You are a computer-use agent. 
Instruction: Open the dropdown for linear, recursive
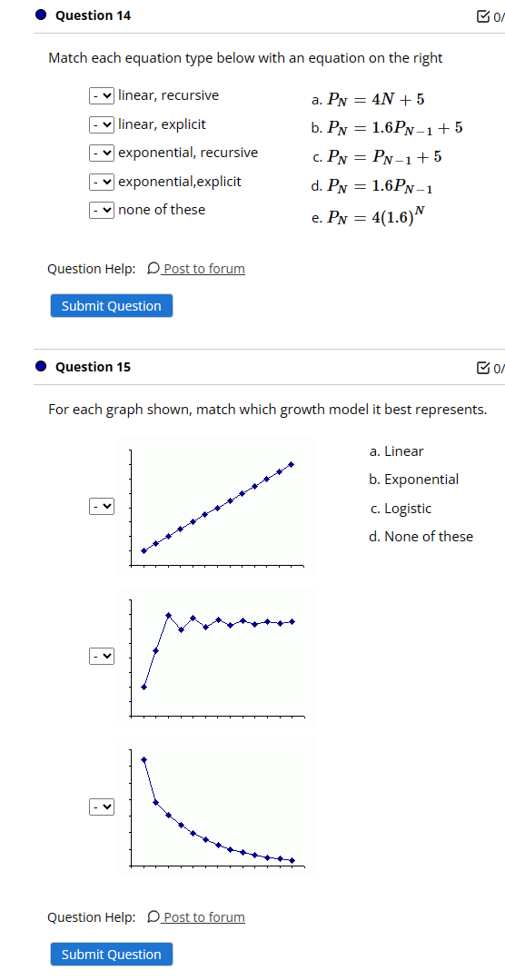click(101, 95)
